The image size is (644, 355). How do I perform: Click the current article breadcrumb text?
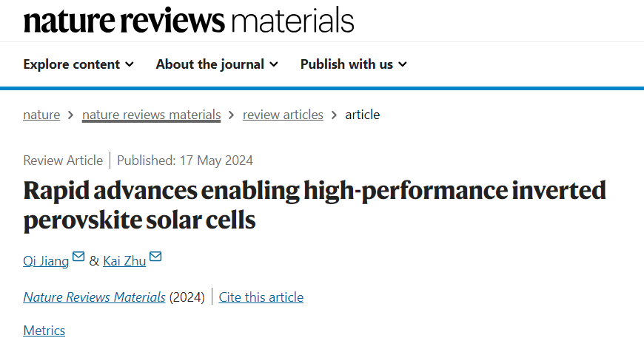(x=363, y=115)
